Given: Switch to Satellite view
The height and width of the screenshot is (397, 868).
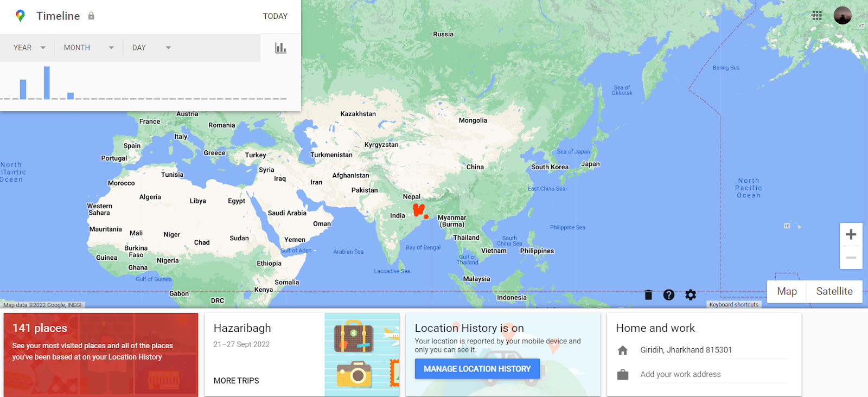Looking at the screenshot, I should click(834, 291).
